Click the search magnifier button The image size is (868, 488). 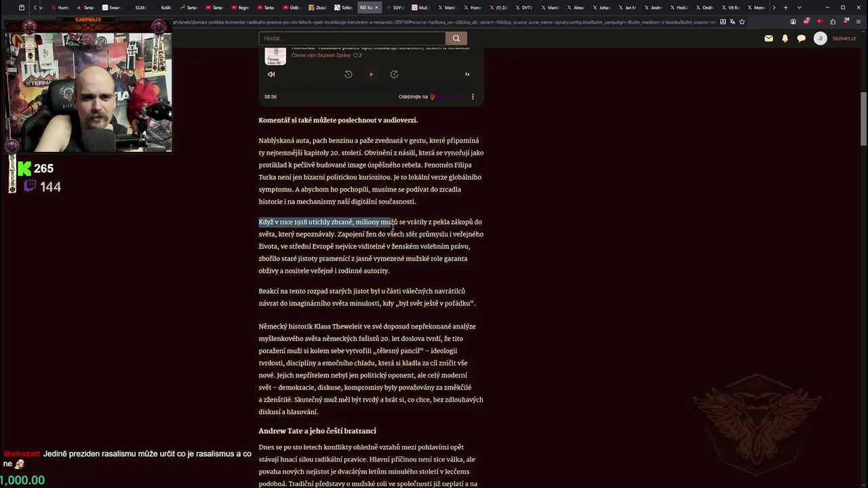pos(456,39)
